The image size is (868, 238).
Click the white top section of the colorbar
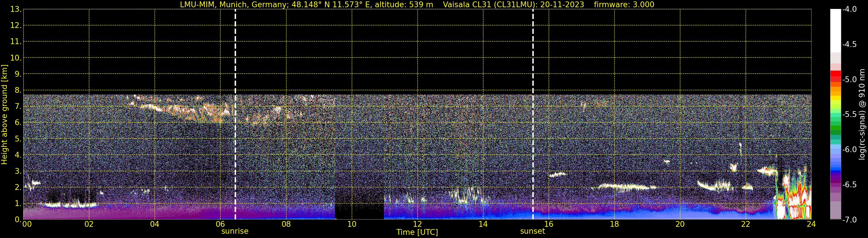coord(835,30)
